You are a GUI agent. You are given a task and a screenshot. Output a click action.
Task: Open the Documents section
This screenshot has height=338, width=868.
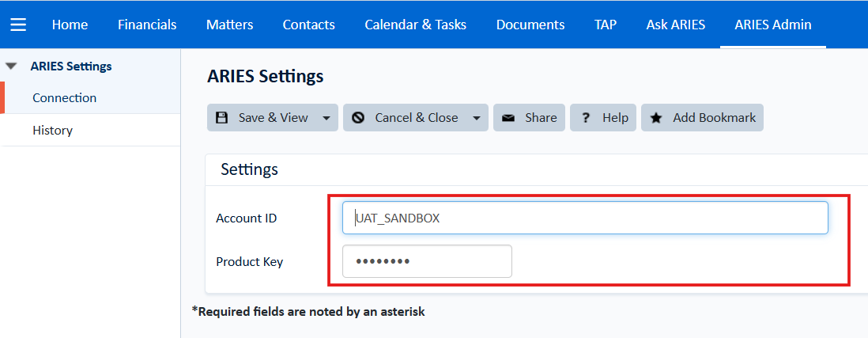tap(530, 25)
